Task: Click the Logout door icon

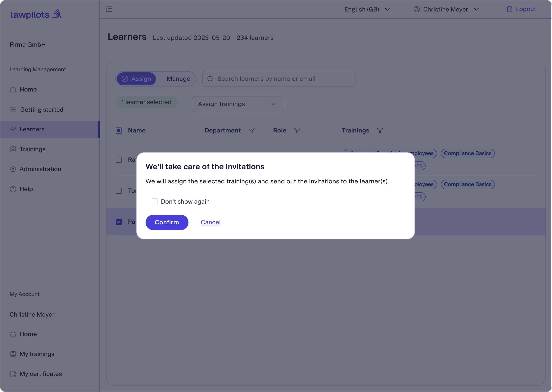Action: 509,9
